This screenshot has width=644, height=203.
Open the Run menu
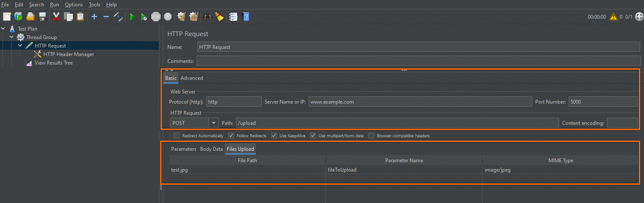pos(54,4)
